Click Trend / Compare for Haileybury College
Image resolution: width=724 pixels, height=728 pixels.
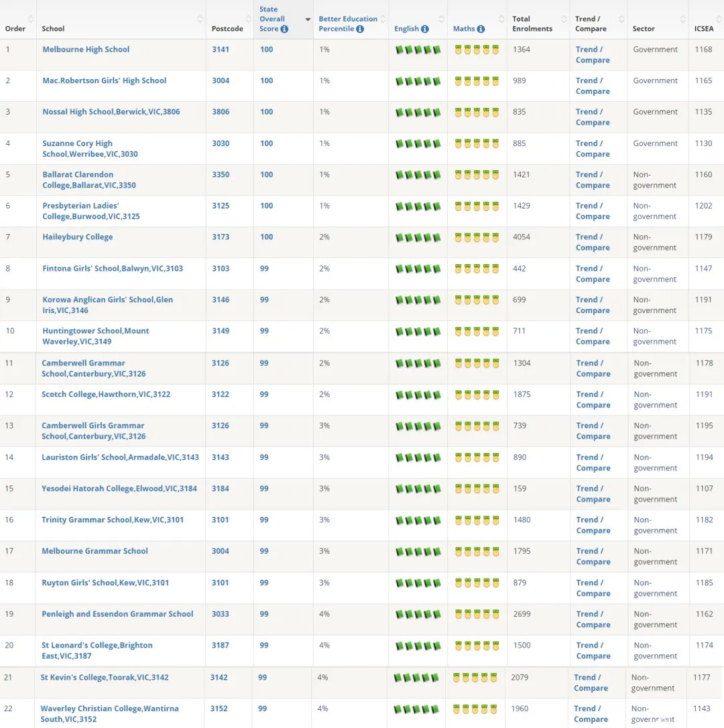coord(593,243)
